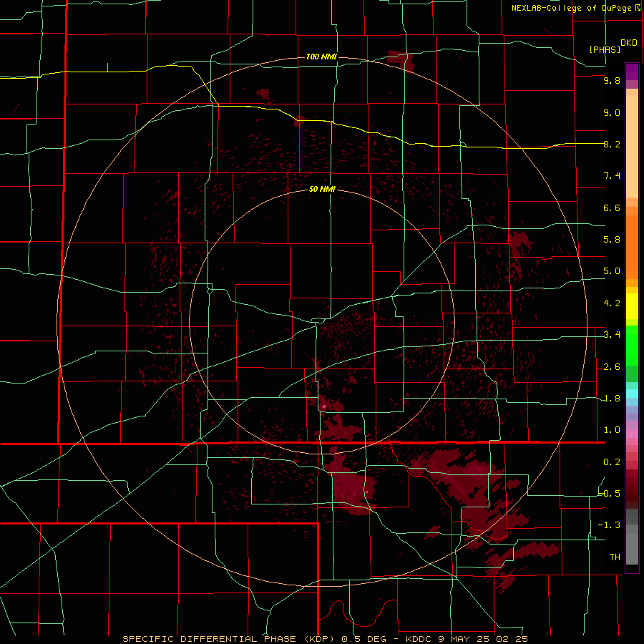Click the 50 NMI range ring label
This screenshot has width=644, height=644.
click(x=322, y=189)
